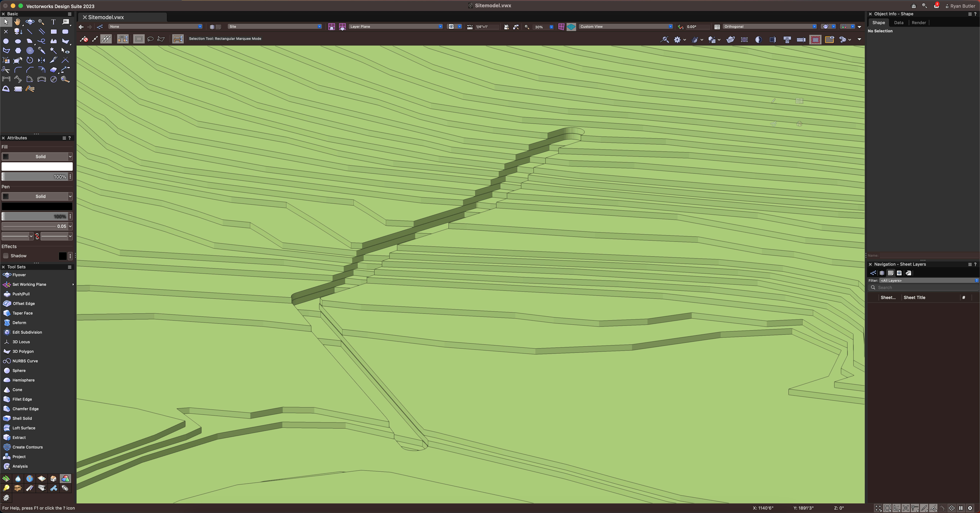Image resolution: width=980 pixels, height=513 pixels.
Task: Switch to the Render tab
Action: coord(918,22)
